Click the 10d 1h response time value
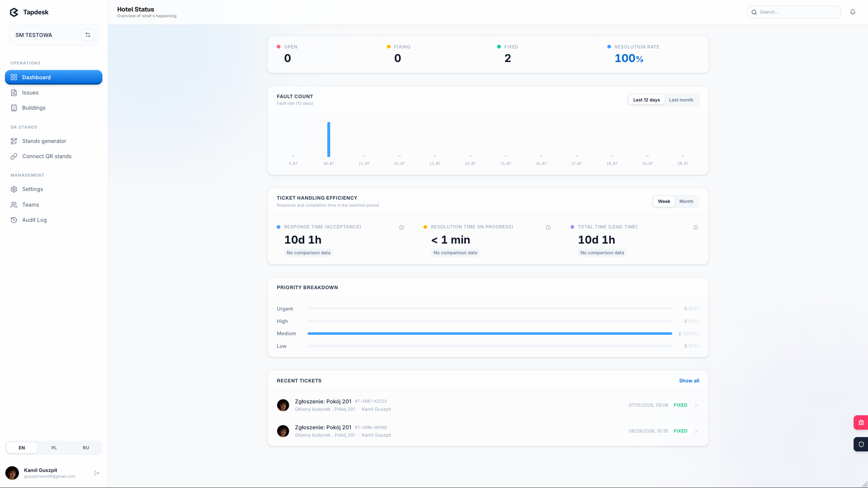 pyautogui.click(x=303, y=240)
